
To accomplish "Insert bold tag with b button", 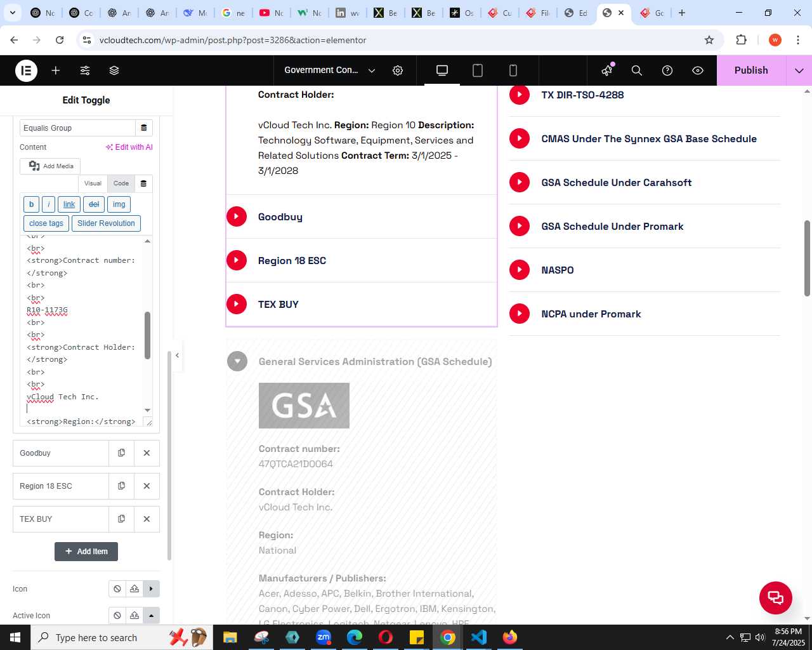I will [31, 204].
